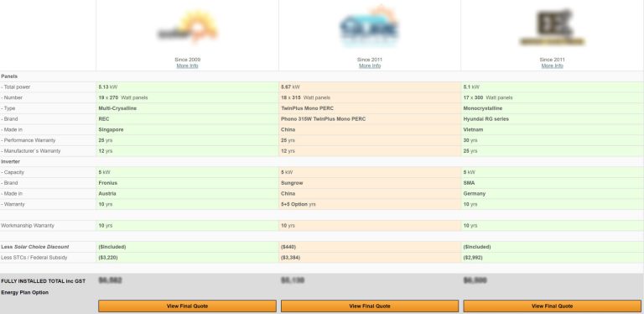
Task: Open More Info link in the Hyundai column
Action: pyautogui.click(x=552, y=65)
